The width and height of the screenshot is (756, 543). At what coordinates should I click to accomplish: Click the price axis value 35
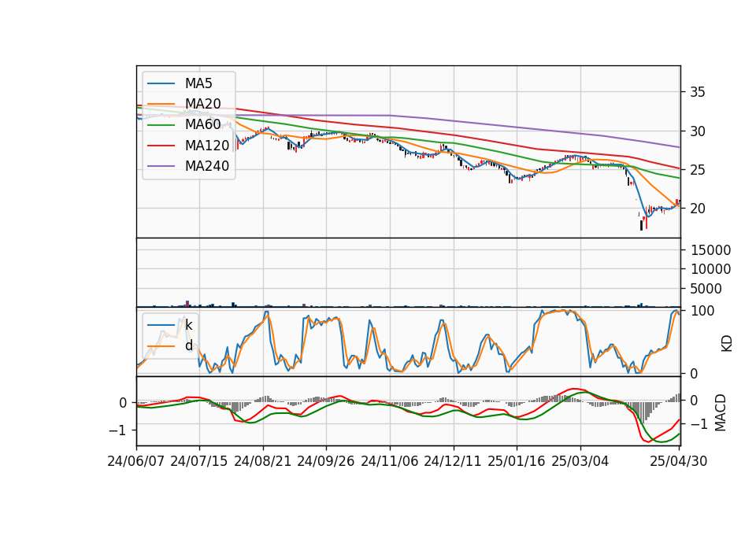(x=698, y=92)
